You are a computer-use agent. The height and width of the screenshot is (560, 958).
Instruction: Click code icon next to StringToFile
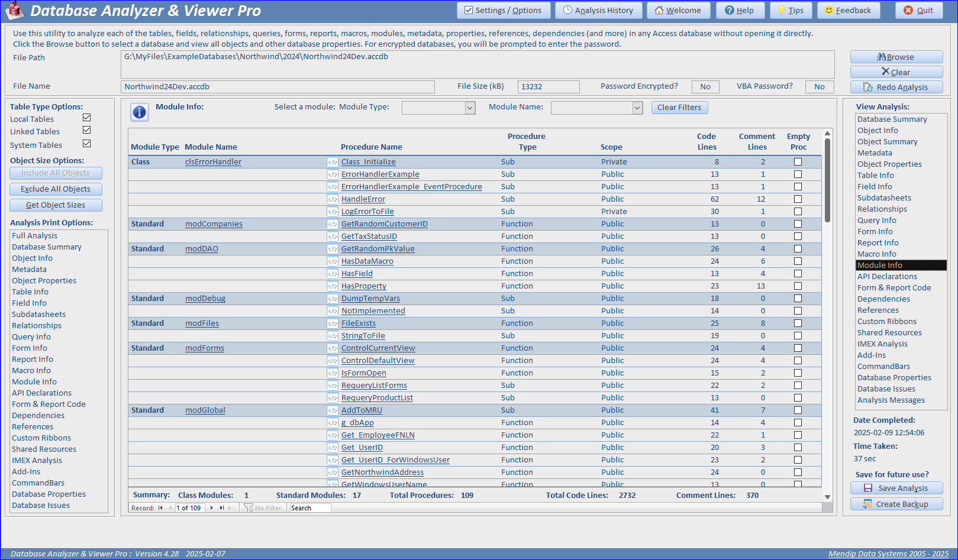click(333, 336)
